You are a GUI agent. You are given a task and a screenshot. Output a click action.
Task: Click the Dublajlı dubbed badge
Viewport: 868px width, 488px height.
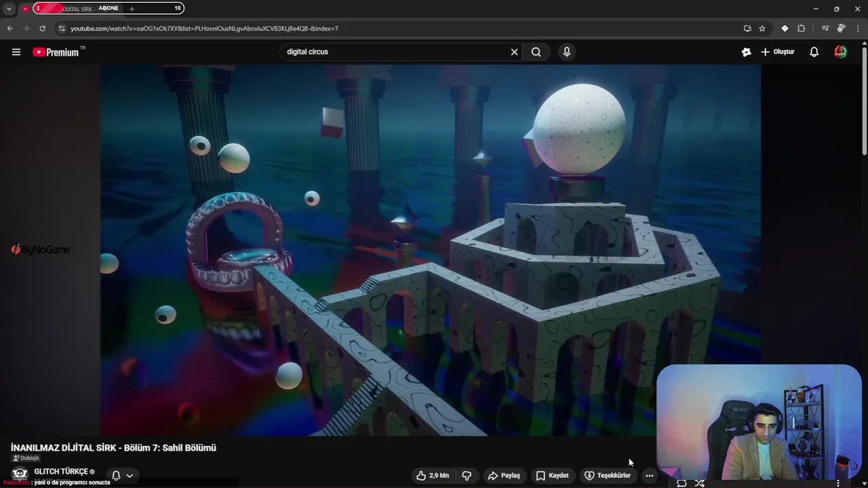(x=26, y=458)
